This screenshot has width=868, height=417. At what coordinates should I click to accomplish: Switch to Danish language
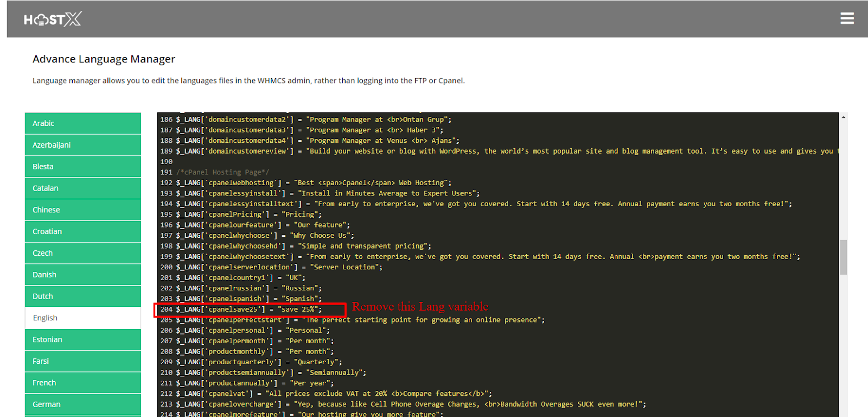pyautogui.click(x=83, y=275)
